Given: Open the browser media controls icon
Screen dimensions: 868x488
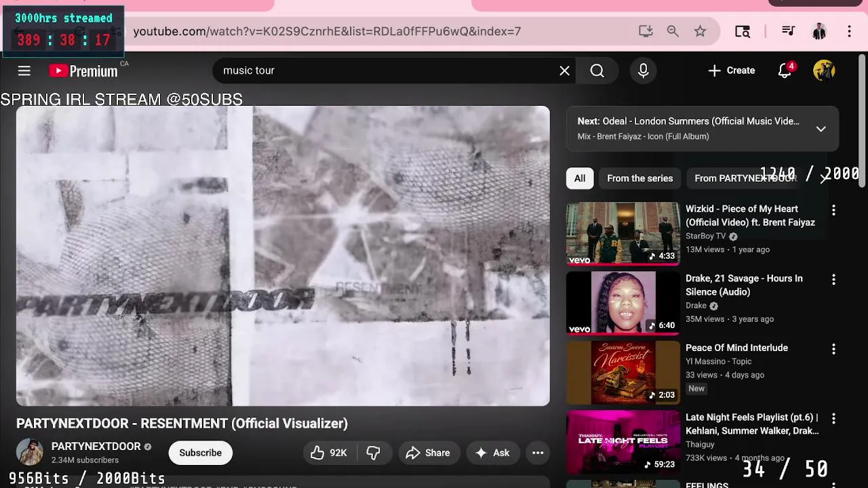Looking at the screenshot, I should tap(788, 31).
